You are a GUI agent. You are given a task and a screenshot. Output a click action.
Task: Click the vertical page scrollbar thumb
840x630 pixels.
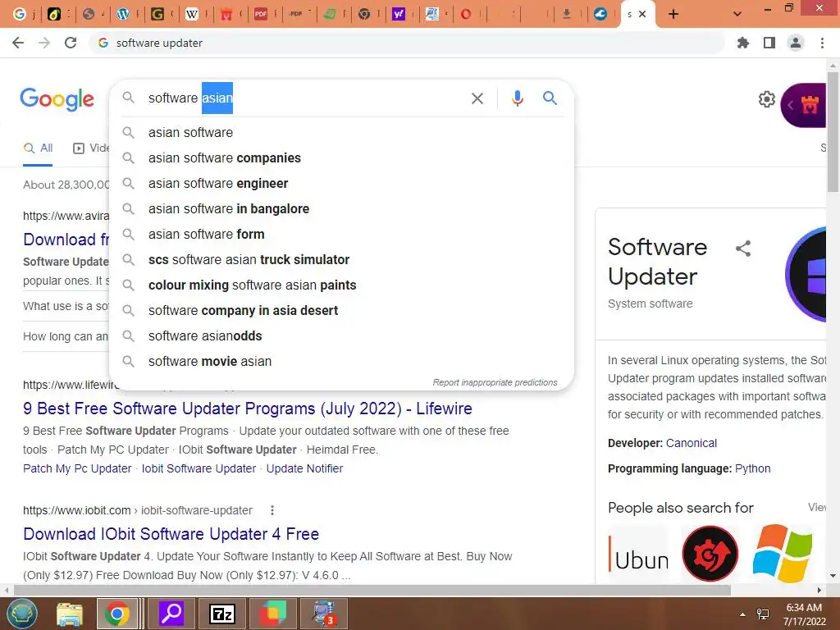coord(833,131)
